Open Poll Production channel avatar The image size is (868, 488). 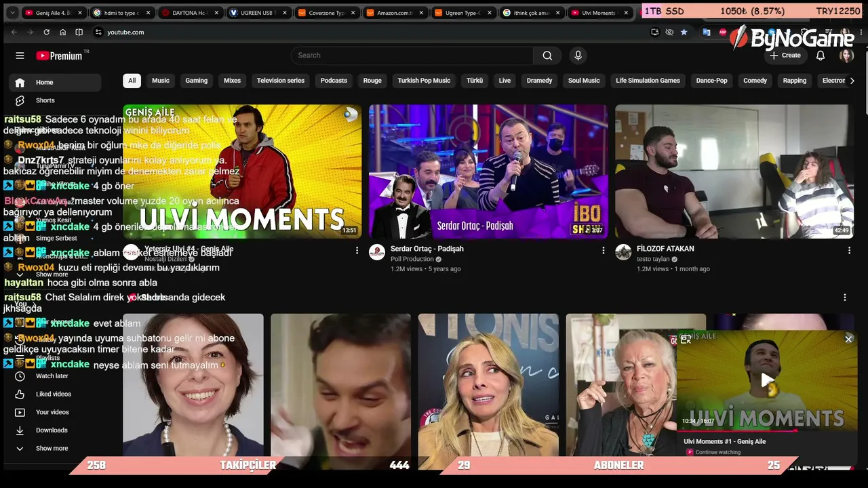pyautogui.click(x=377, y=253)
